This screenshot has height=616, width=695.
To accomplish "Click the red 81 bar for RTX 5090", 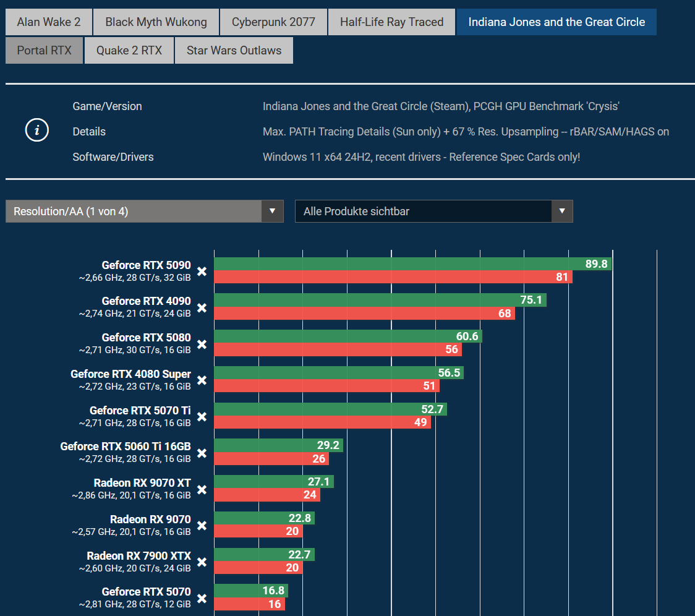I will (393, 276).
